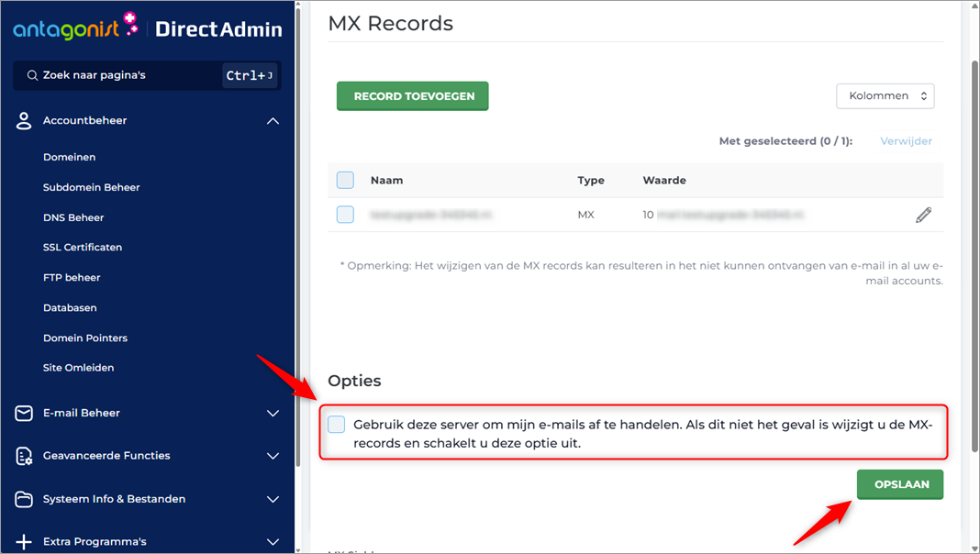Screen dimensions: 980x554
Task: Click the OPSLAAN button
Action: 900,484
